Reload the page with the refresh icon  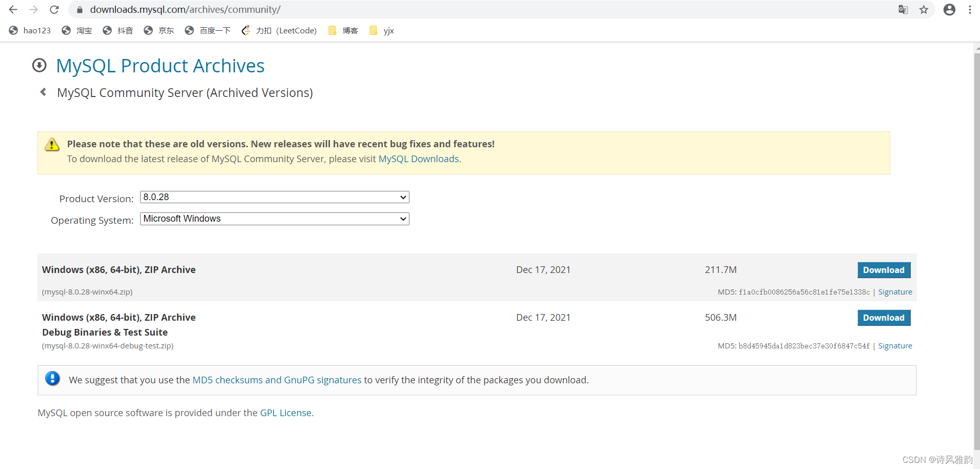(x=54, y=9)
